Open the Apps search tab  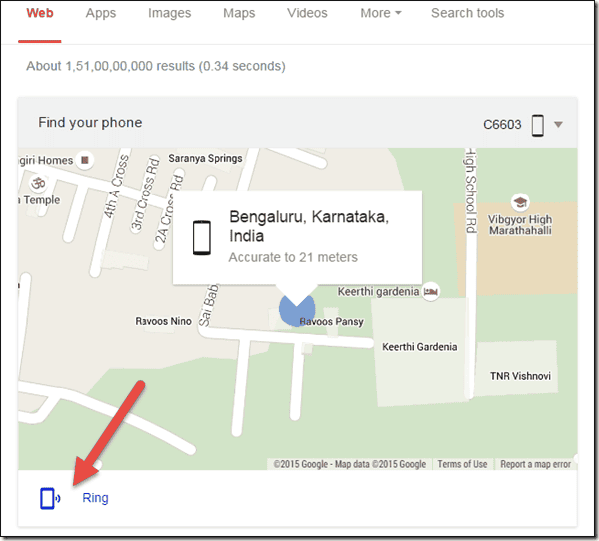coord(101,13)
